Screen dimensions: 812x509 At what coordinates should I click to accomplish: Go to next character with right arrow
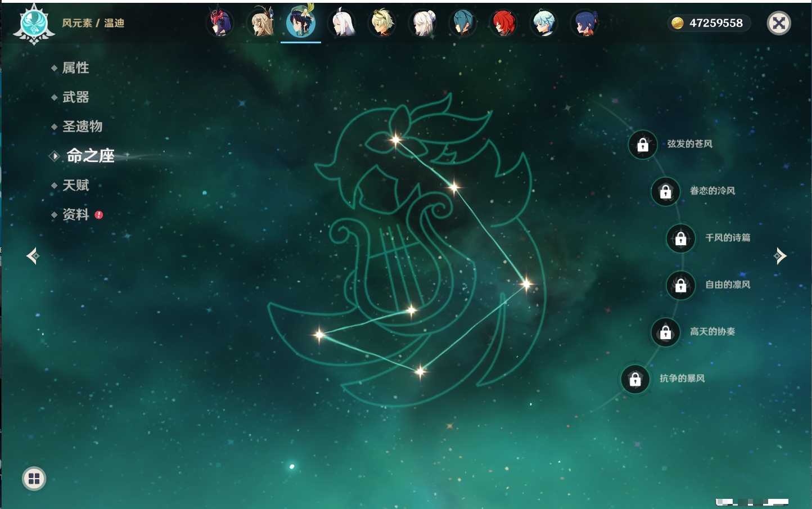tap(780, 256)
